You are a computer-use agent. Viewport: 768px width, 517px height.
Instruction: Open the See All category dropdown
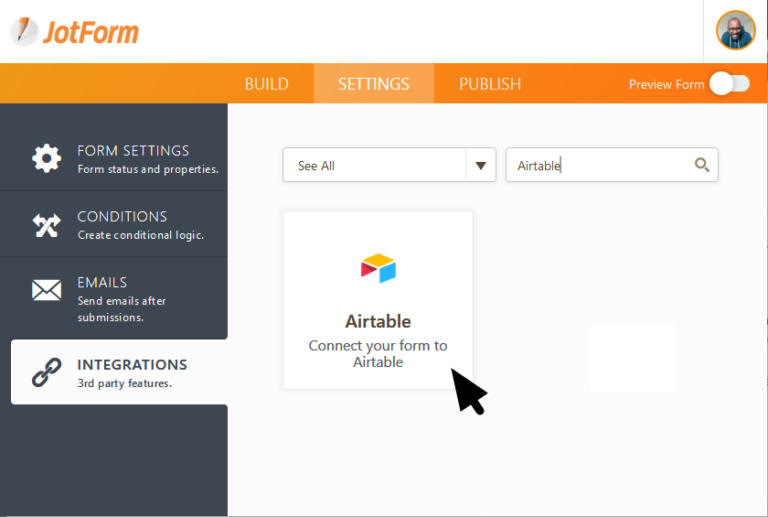pos(389,165)
